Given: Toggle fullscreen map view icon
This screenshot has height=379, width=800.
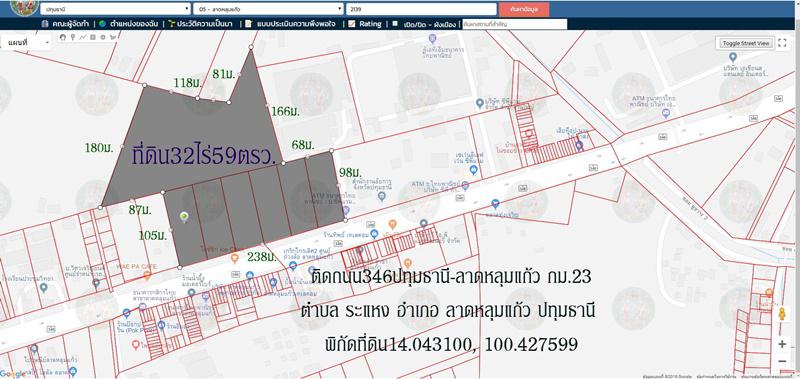Looking at the screenshot, I should 783,43.
